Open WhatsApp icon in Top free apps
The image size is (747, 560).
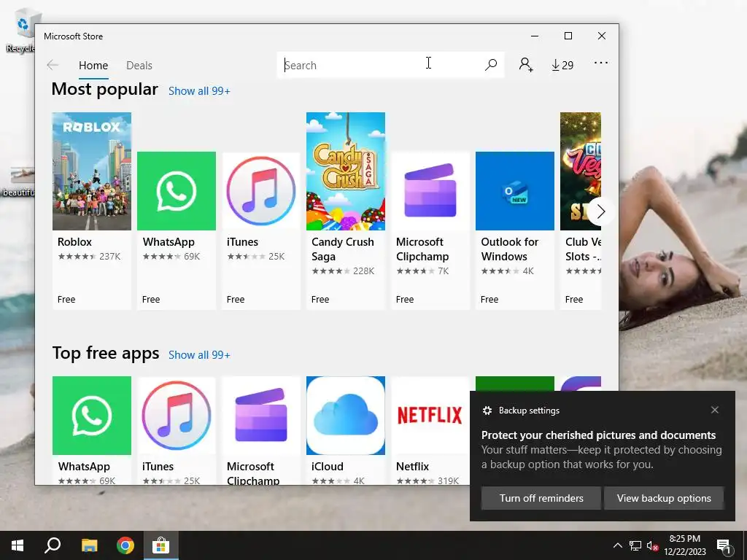click(92, 416)
